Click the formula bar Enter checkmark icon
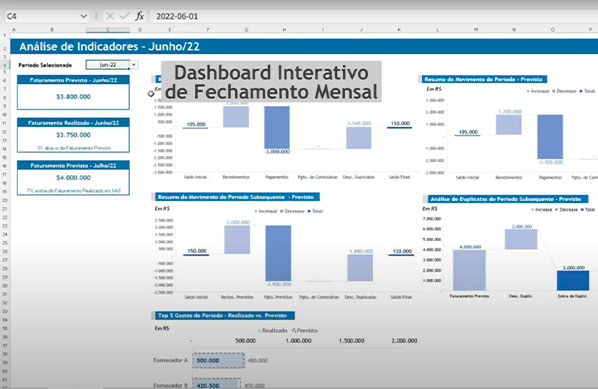This screenshot has height=389, width=598. pyautogui.click(x=124, y=16)
